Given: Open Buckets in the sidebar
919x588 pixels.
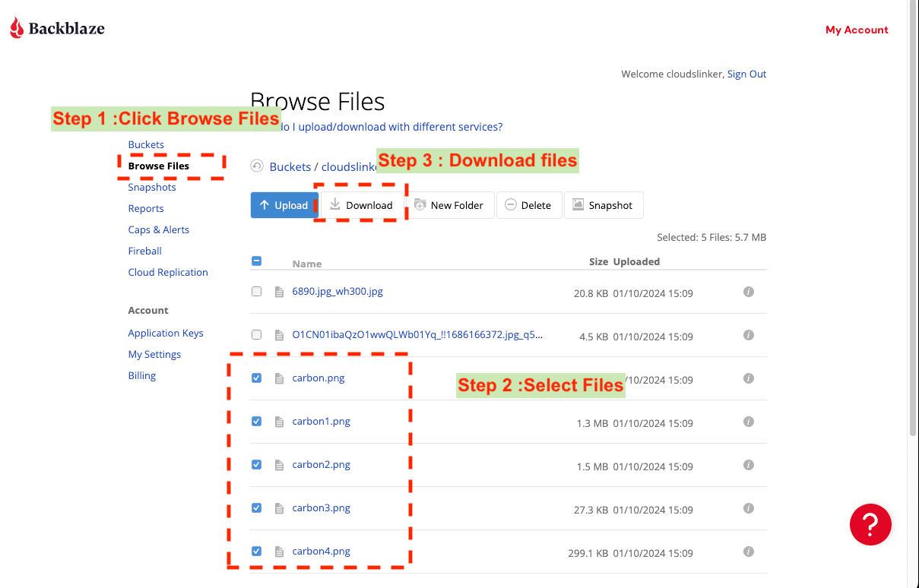Looking at the screenshot, I should 146,144.
